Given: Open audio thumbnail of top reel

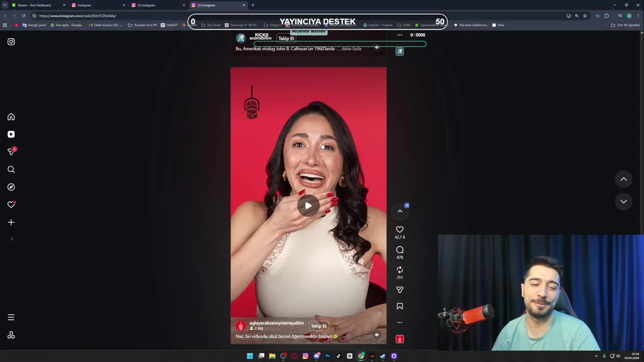Looking at the screenshot, I should pyautogui.click(x=400, y=51).
